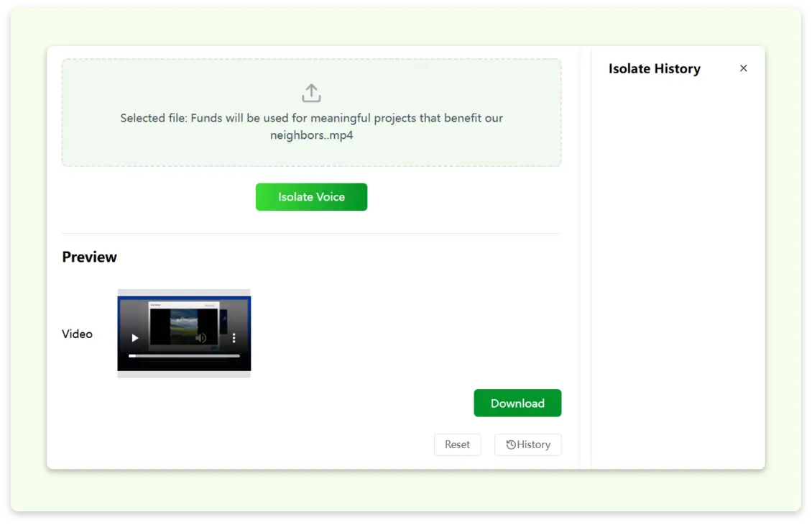The height and width of the screenshot is (525, 812).
Task: Click the video progress bar
Action: pos(184,356)
